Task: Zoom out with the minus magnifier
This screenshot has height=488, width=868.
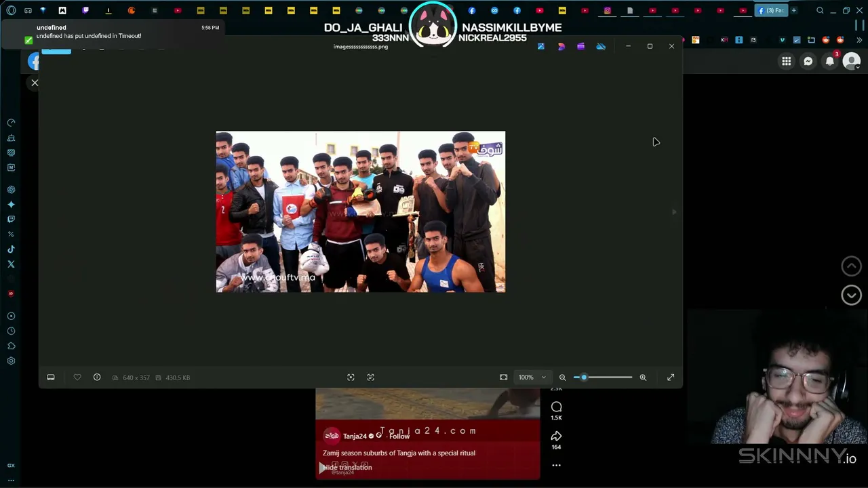Action: (x=562, y=378)
